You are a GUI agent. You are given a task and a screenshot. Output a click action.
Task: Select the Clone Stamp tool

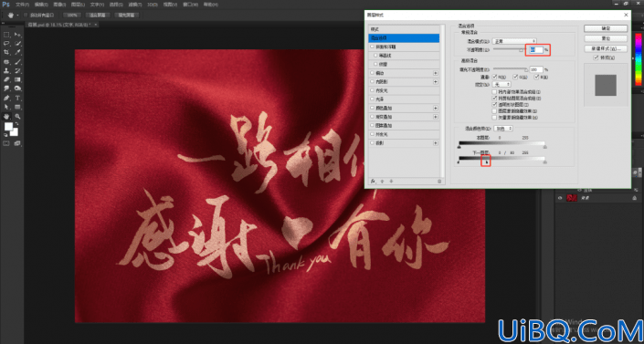6,71
